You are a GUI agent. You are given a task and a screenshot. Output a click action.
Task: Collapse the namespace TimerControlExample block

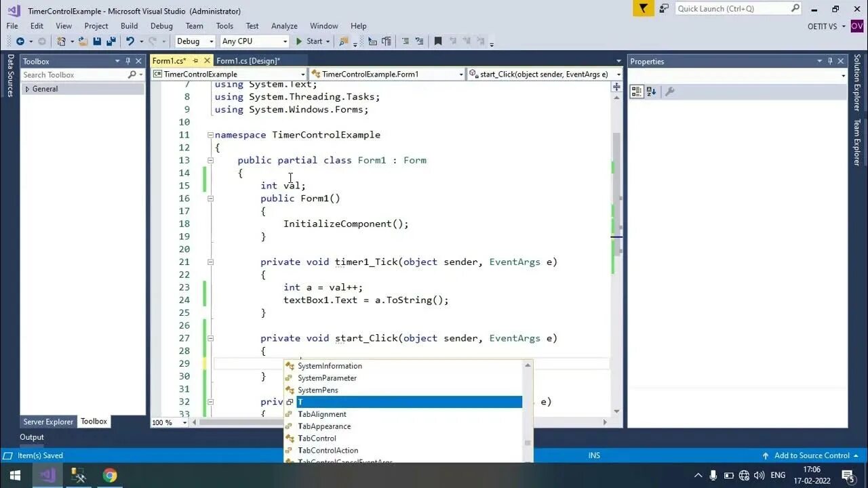click(x=210, y=135)
